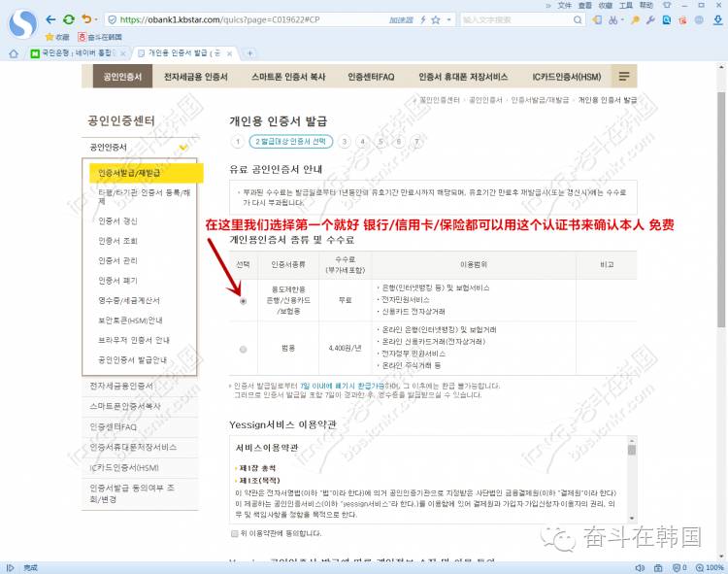
Task: Collapse the 공인인증서 sidebar section chevron
Action: tap(183, 148)
